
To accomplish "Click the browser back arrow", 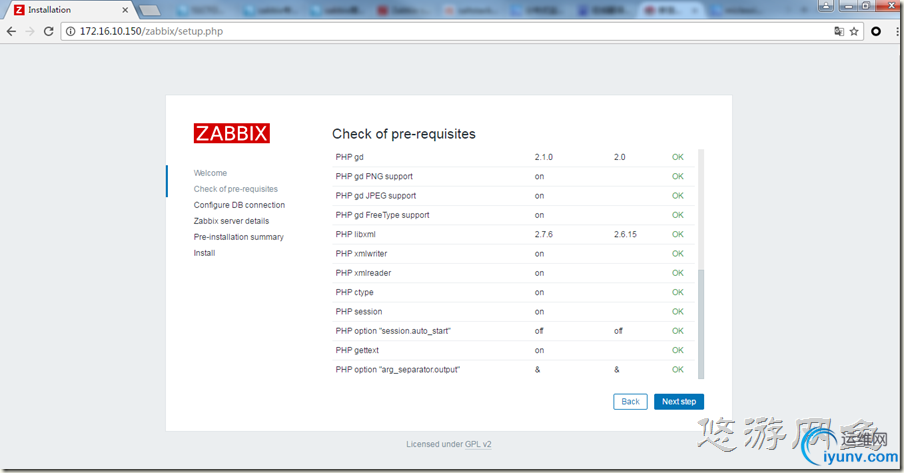I will [x=11, y=31].
